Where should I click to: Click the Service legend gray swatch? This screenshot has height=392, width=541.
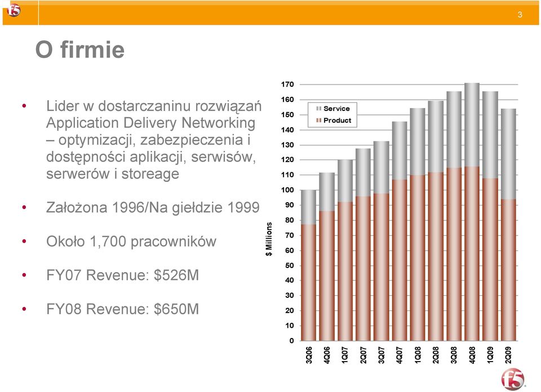(319, 109)
